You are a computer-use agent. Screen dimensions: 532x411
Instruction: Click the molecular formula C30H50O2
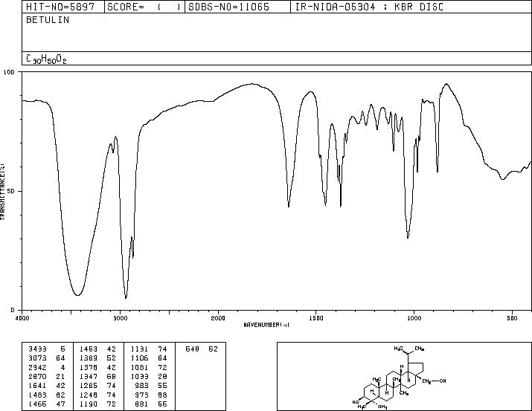[x=46, y=59]
